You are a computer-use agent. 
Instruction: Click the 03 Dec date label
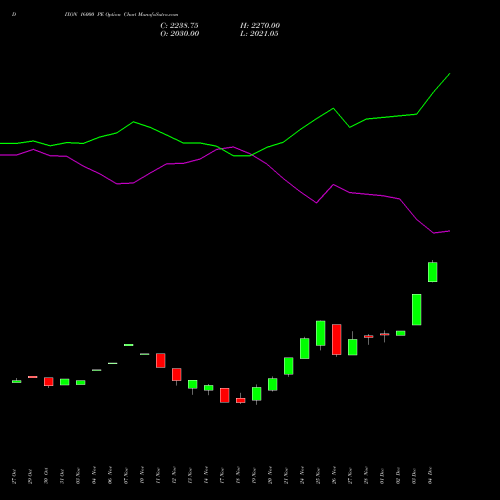click(414, 476)
